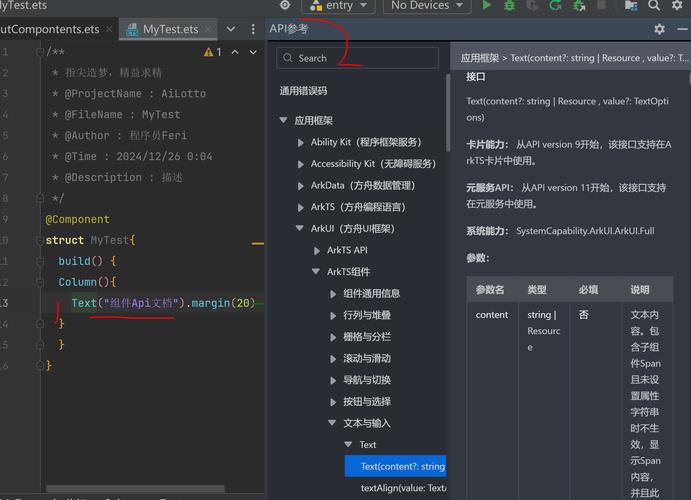Expand 滚动与滑动 tree node

point(333,359)
